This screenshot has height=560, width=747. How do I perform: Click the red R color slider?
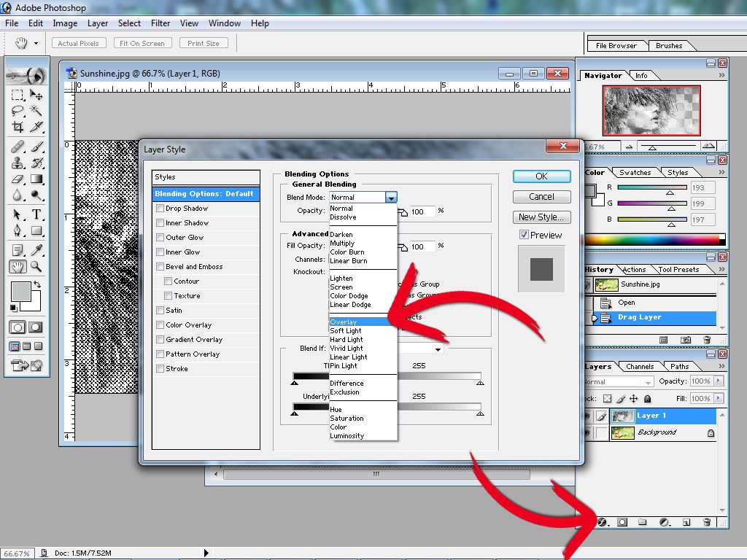pos(652,187)
